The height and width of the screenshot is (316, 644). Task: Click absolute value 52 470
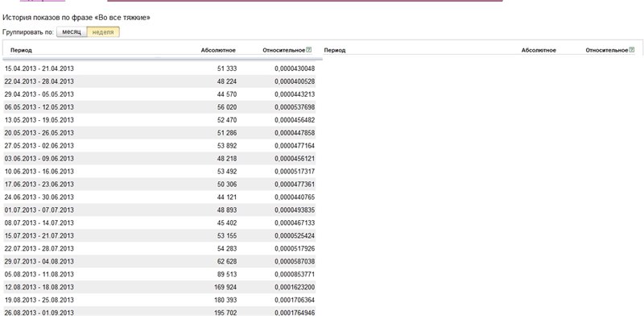click(227, 120)
